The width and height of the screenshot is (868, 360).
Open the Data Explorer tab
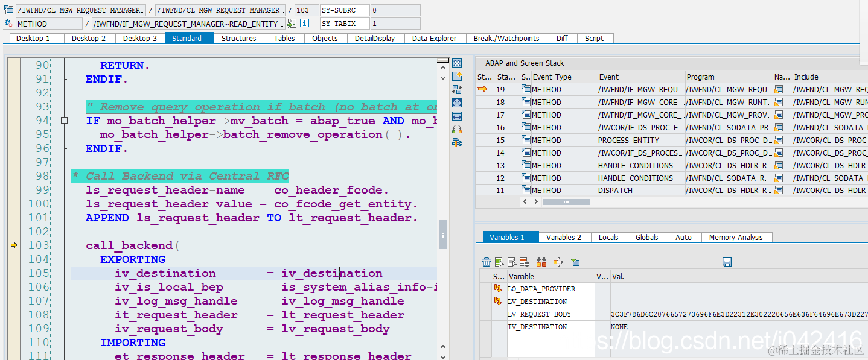[x=435, y=38]
